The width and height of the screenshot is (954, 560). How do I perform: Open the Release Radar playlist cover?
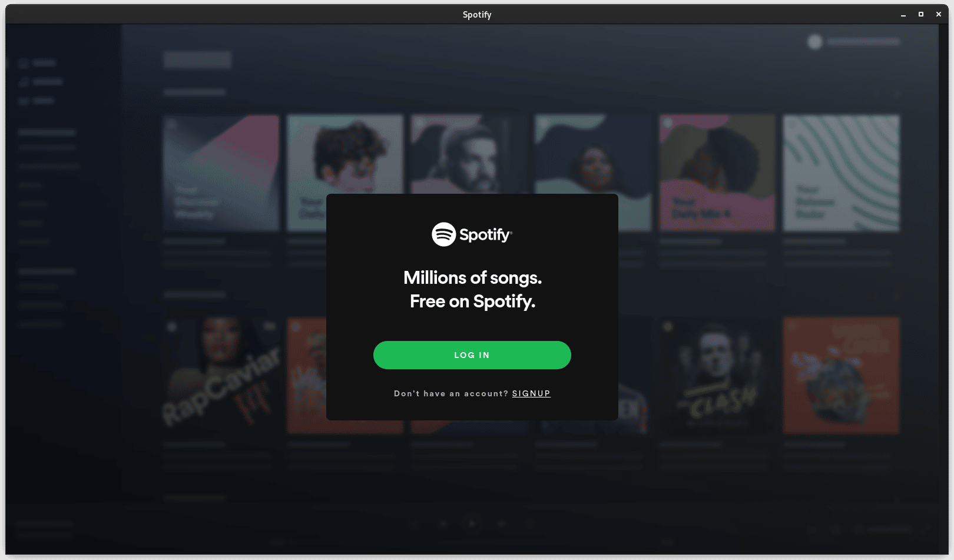(841, 173)
